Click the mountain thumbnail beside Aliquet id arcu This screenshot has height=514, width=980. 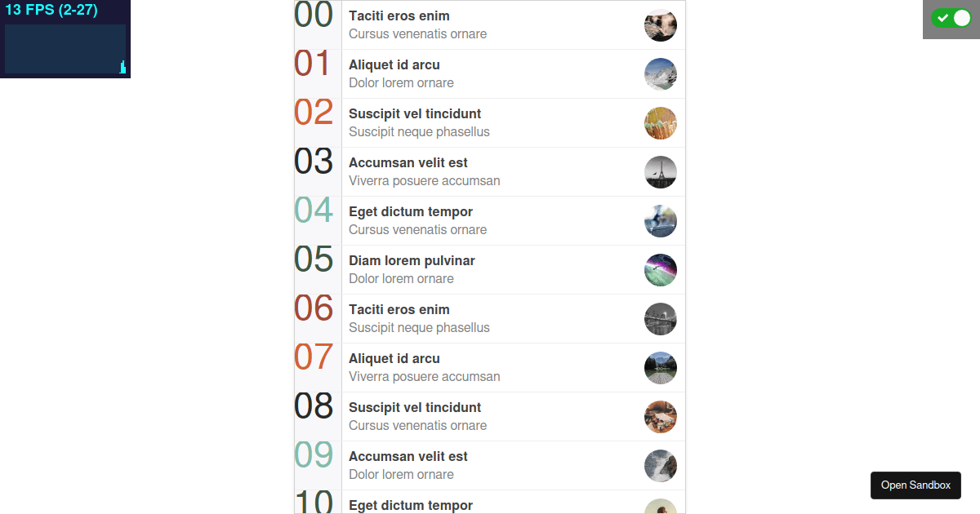[660, 74]
